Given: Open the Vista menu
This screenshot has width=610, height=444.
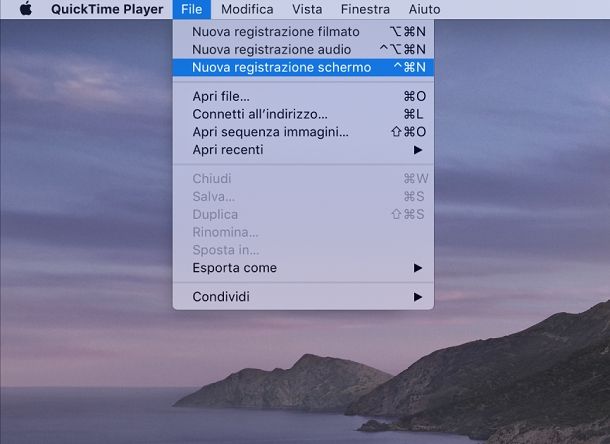Looking at the screenshot, I should (307, 9).
